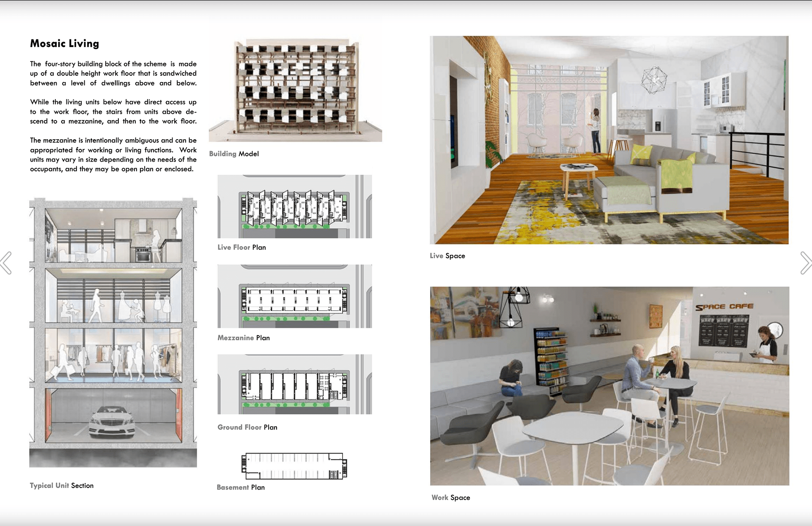Open the Live Floor Plan drawing
The image size is (812, 526).
click(x=295, y=207)
